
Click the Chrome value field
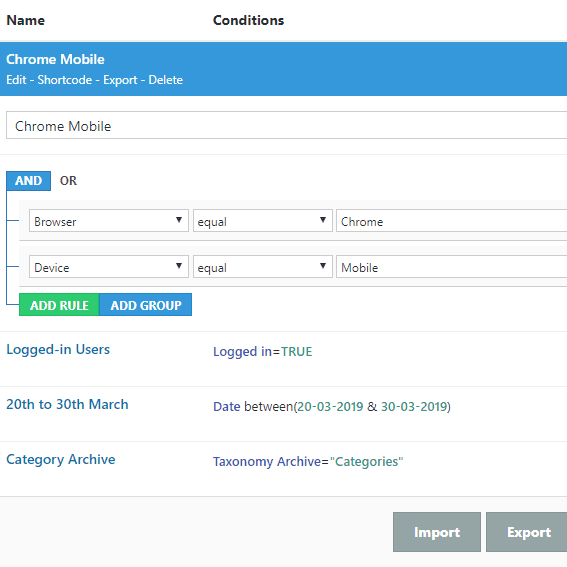click(452, 221)
